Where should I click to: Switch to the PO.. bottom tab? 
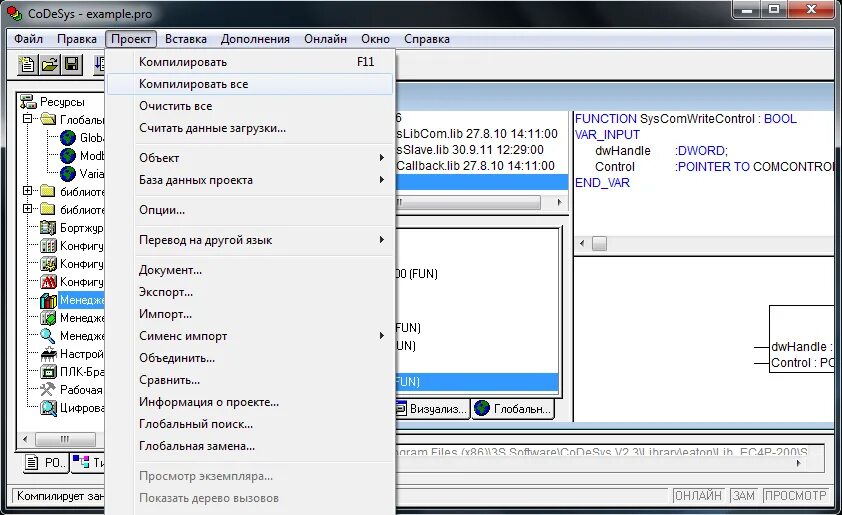pos(46,462)
